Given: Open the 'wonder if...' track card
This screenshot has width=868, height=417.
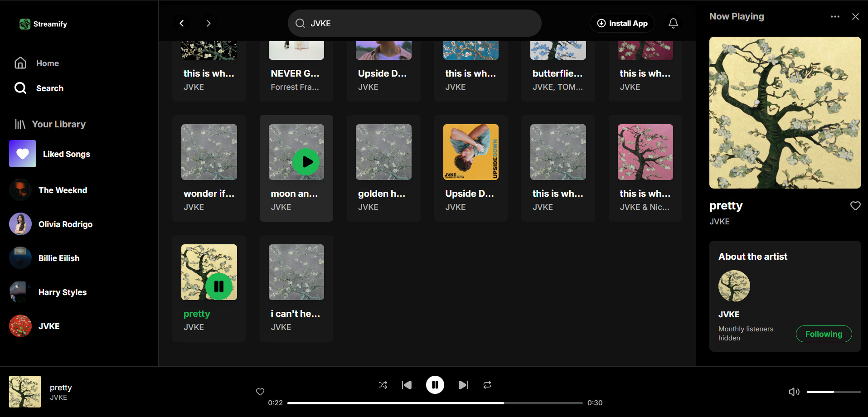Looking at the screenshot, I should [209, 168].
